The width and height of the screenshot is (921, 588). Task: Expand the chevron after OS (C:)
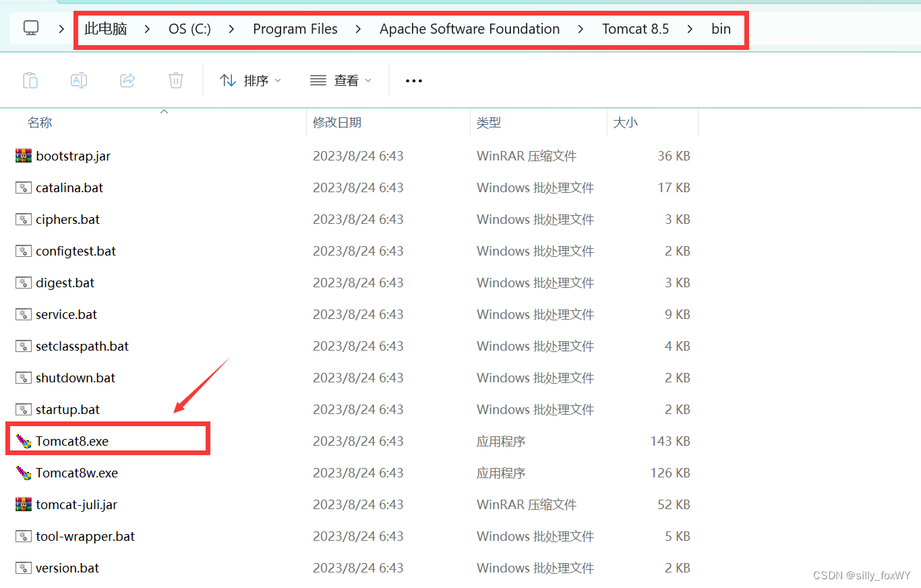[232, 29]
